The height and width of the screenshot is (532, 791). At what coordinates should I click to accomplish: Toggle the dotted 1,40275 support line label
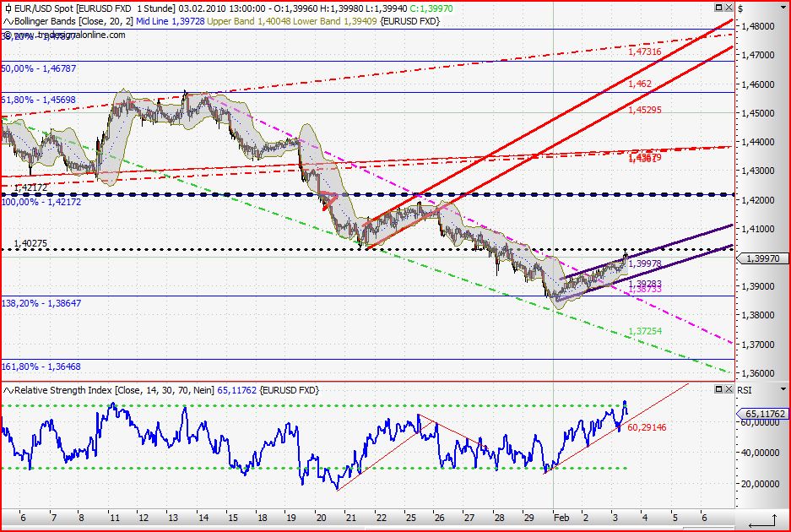(x=32, y=243)
